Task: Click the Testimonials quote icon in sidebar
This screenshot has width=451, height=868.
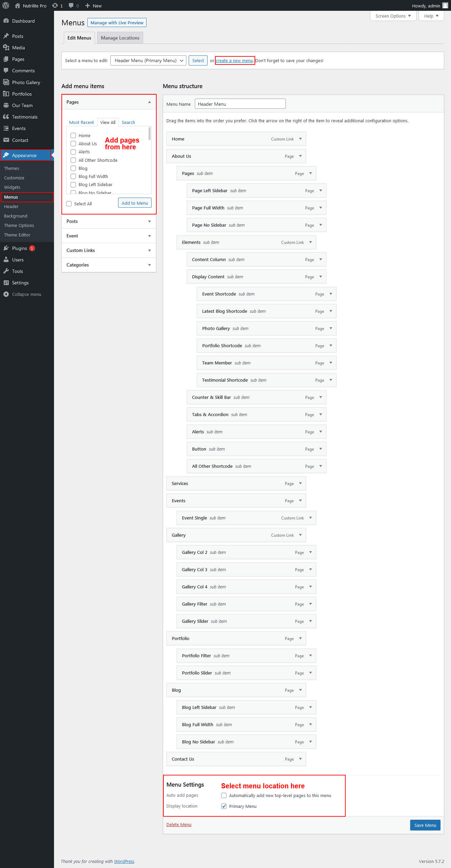Action: pyautogui.click(x=6, y=117)
